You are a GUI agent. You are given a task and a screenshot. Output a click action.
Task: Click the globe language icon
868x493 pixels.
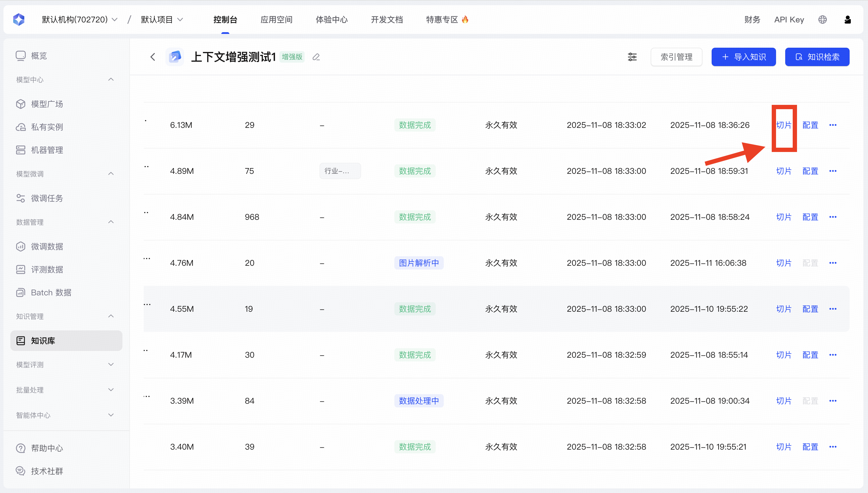click(822, 20)
